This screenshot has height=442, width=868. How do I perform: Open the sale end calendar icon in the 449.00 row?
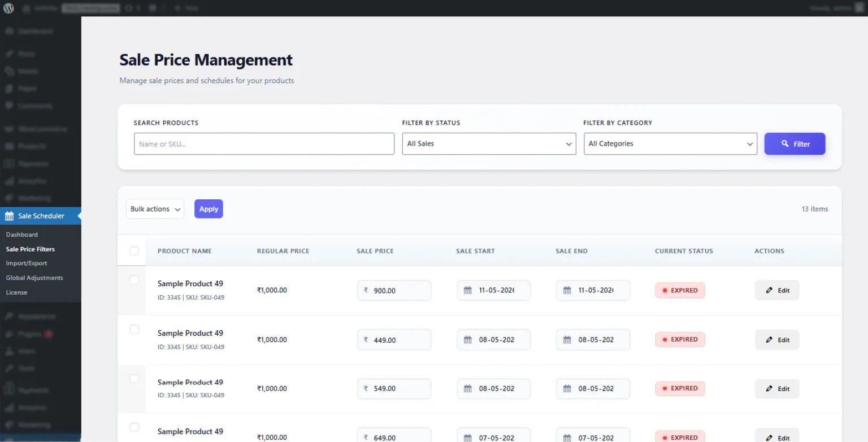tap(567, 340)
